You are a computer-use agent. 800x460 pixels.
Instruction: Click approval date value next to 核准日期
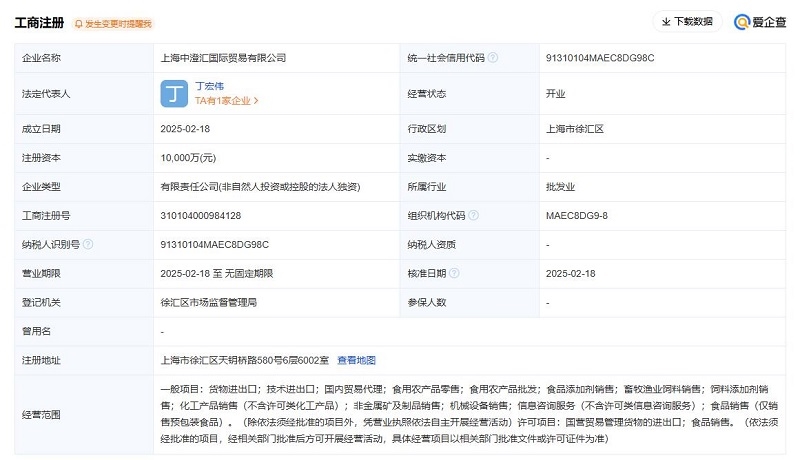pyautogui.click(x=570, y=274)
